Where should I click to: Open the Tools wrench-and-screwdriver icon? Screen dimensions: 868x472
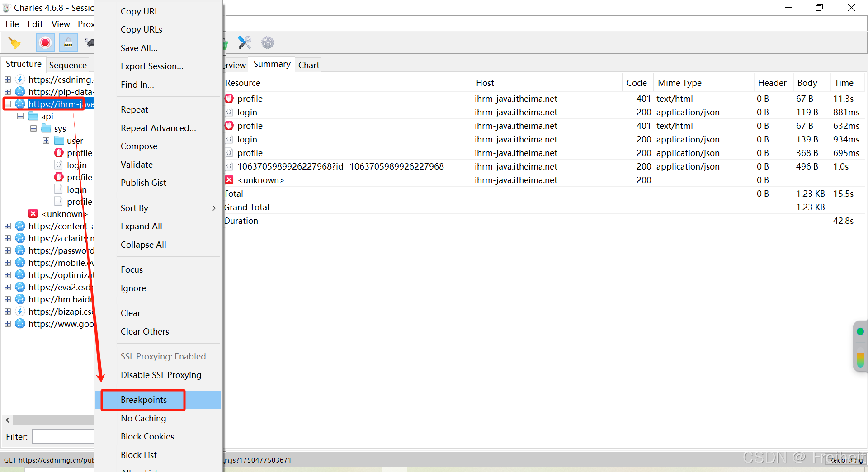click(x=245, y=43)
